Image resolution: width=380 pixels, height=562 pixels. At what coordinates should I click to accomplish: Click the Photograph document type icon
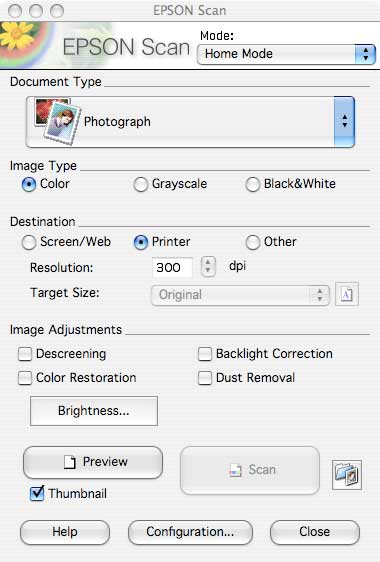coord(57,121)
